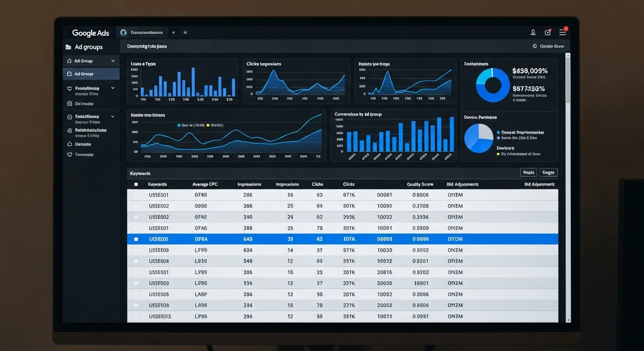The width and height of the screenshot is (644, 351).
Task: Tick the checkbox on the USSE004 row
Action: coord(136,261)
